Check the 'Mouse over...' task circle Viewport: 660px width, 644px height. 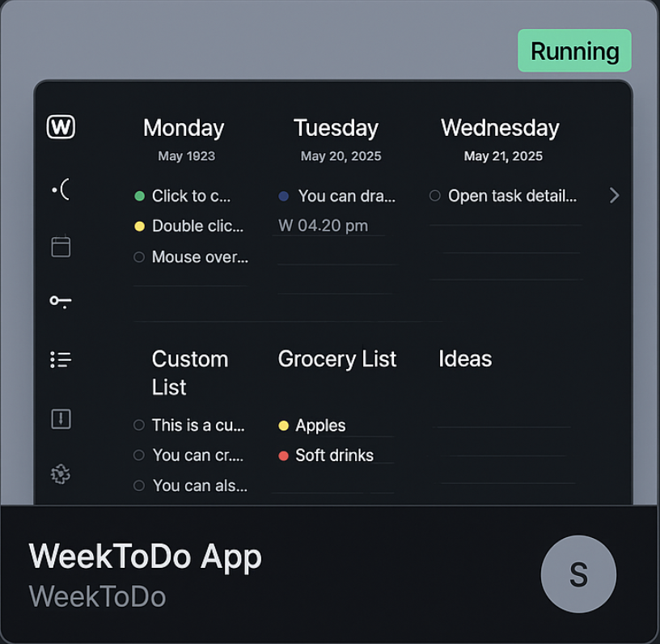pyautogui.click(x=139, y=257)
